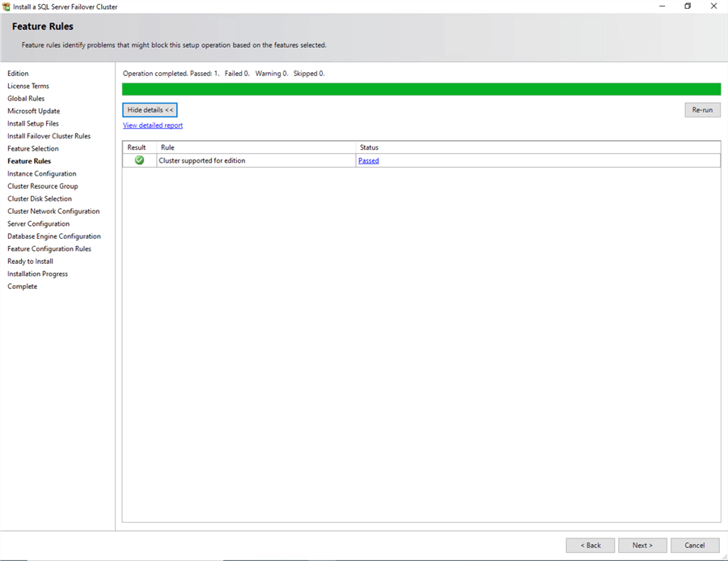Close the setup window

713,6
